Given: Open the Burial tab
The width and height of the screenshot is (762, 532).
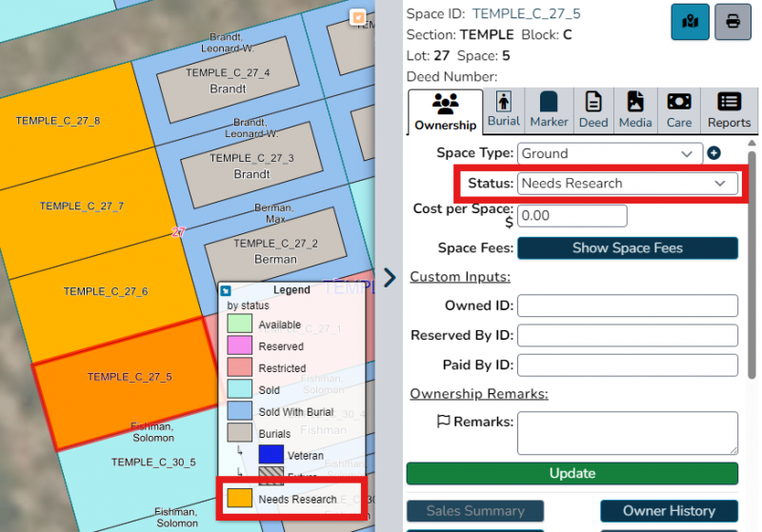Looking at the screenshot, I should coord(504,109).
